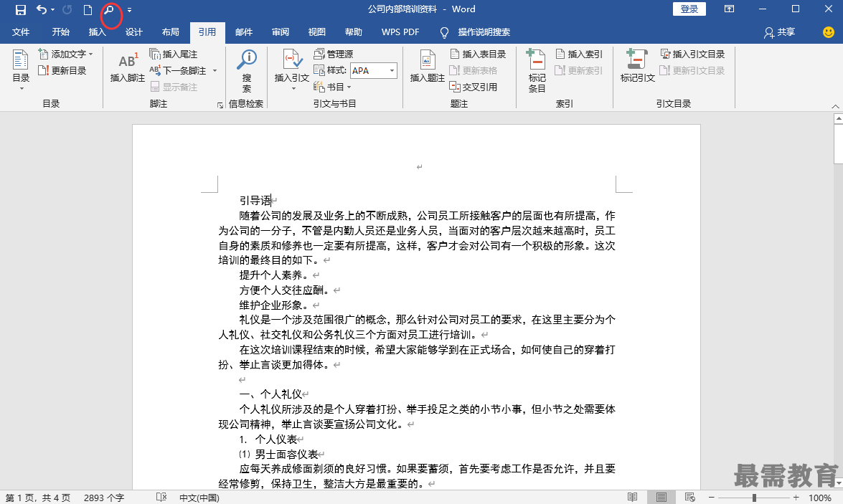Undo the last action
843x504 pixels.
pyautogui.click(x=42, y=9)
